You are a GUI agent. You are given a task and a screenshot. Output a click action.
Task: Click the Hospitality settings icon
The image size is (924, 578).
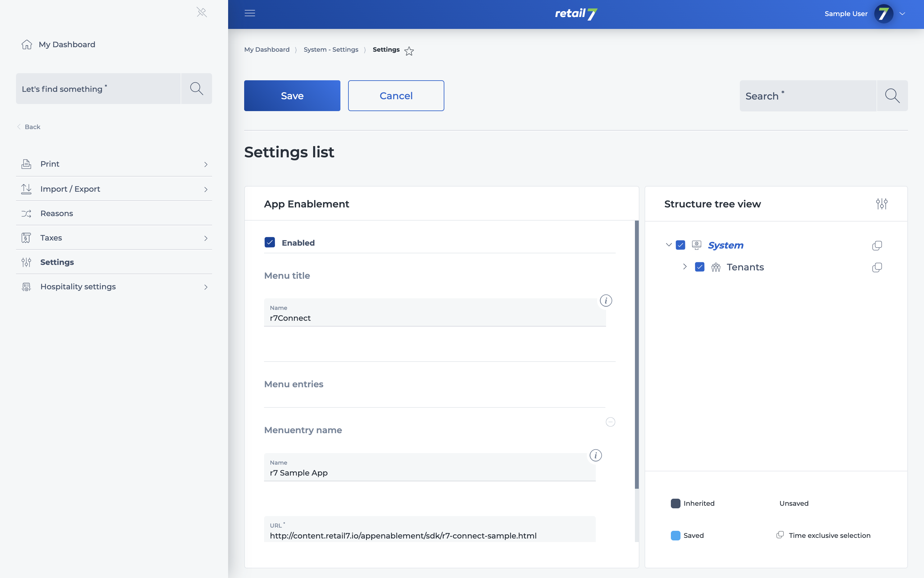26,287
